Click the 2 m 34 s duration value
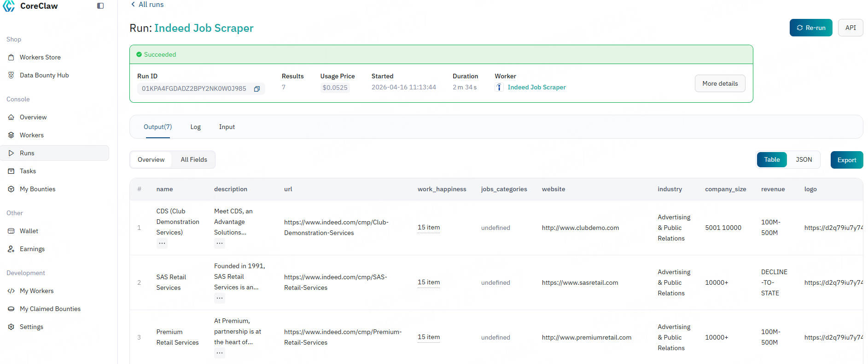868x364 pixels. [464, 87]
